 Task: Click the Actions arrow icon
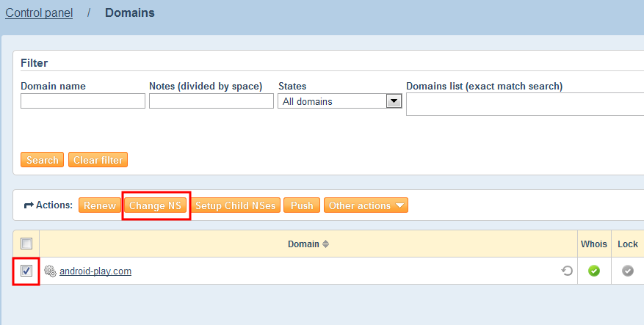[29, 206]
